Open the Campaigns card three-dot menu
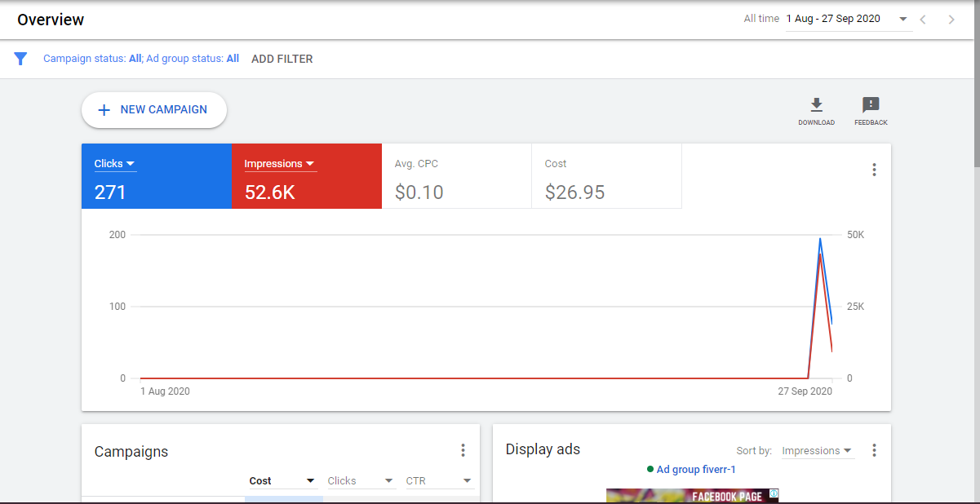Viewport: 980px width, 504px height. [463, 449]
